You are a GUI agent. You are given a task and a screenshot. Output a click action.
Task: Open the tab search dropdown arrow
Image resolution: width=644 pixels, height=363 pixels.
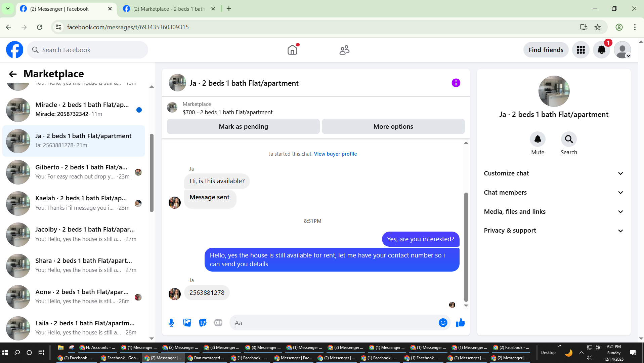tap(8, 9)
